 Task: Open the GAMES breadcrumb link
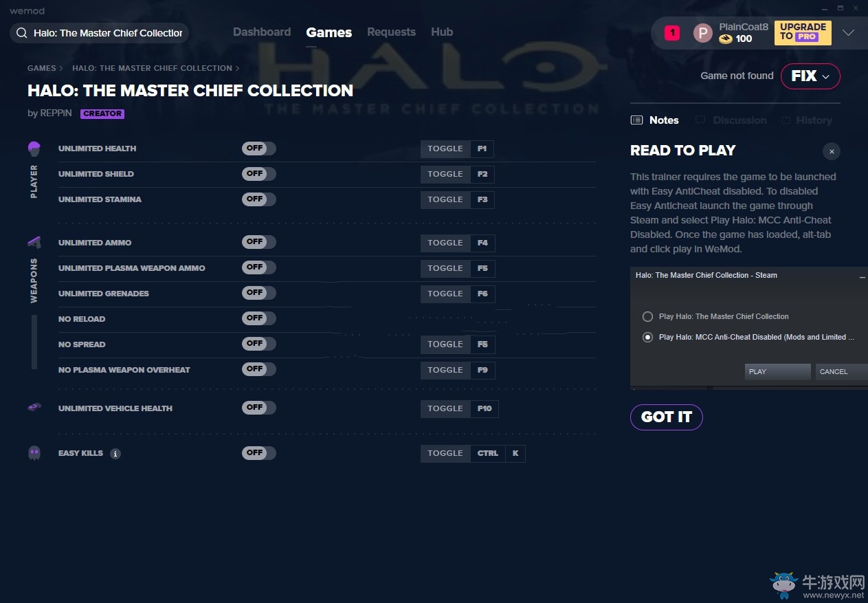point(42,69)
